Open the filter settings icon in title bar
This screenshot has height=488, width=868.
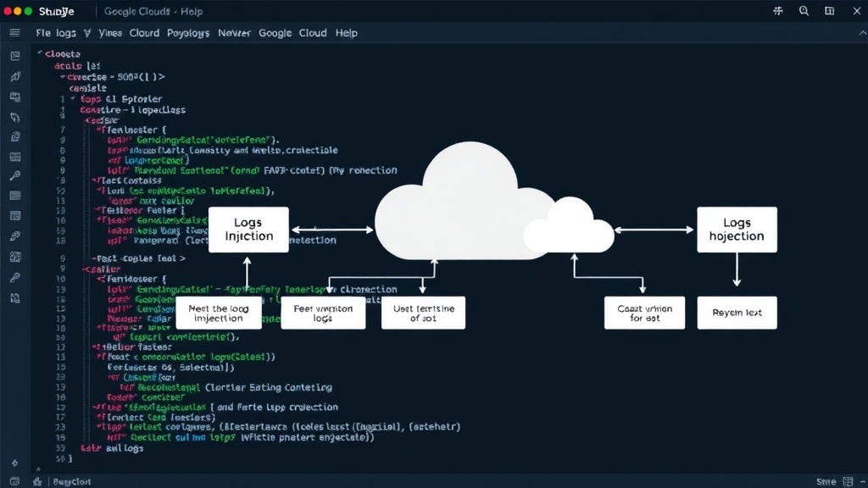pos(778,11)
